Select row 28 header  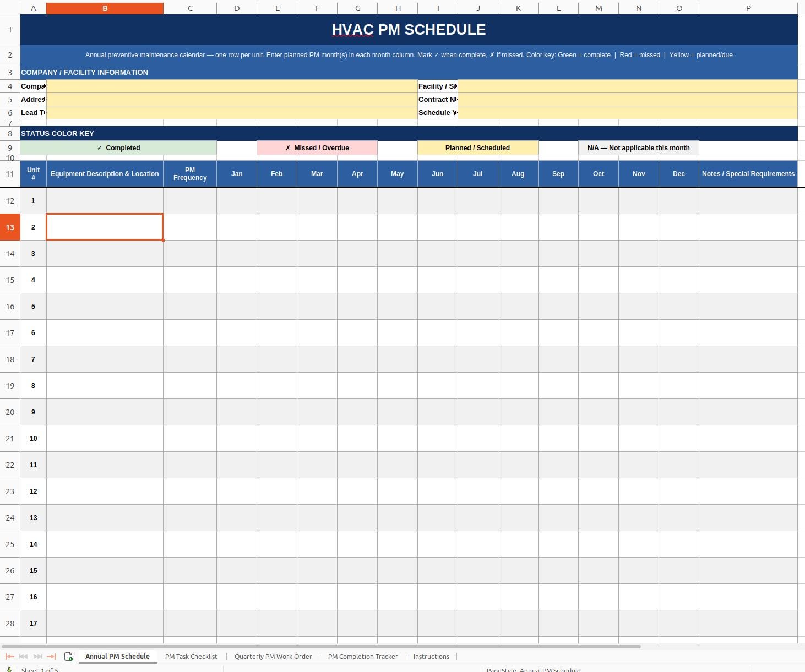pos(10,624)
